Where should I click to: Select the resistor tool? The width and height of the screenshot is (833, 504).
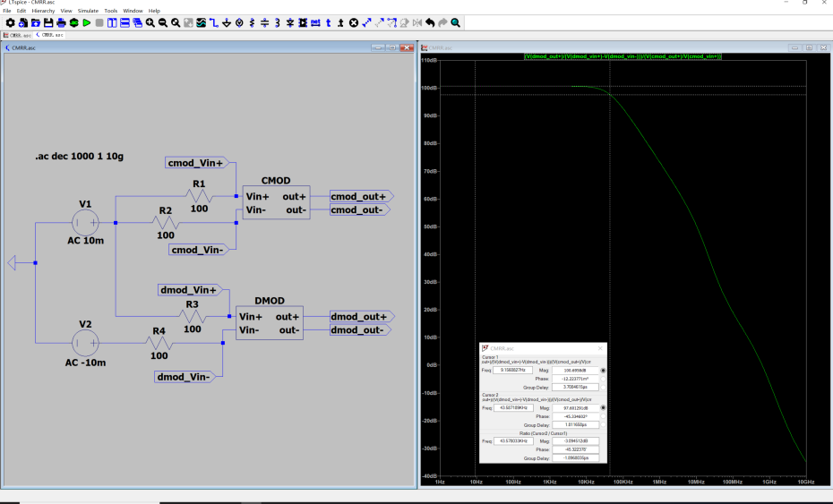[252, 23]
